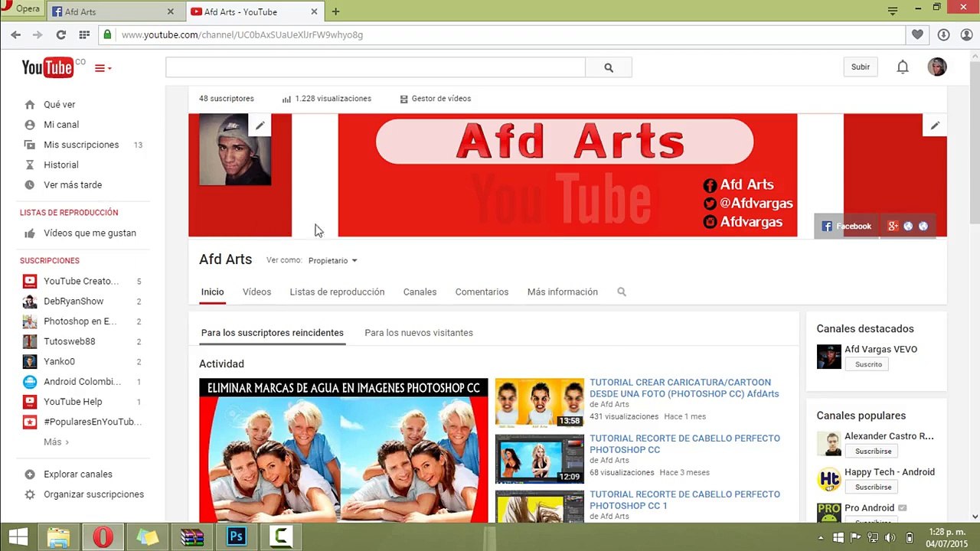The height and width of the screenshot is (551, 980).
Task: Open Historial in sidebar
Action: [x=61, y=165]
